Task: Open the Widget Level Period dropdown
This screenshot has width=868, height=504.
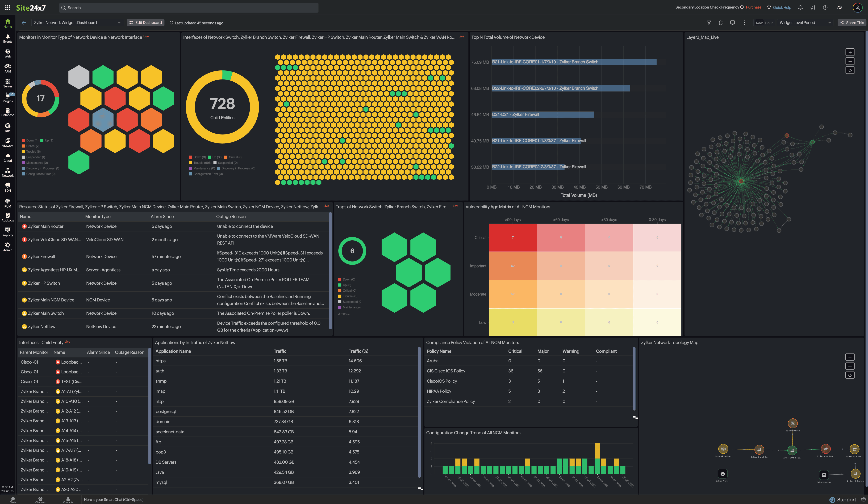Action: [805, 22]
